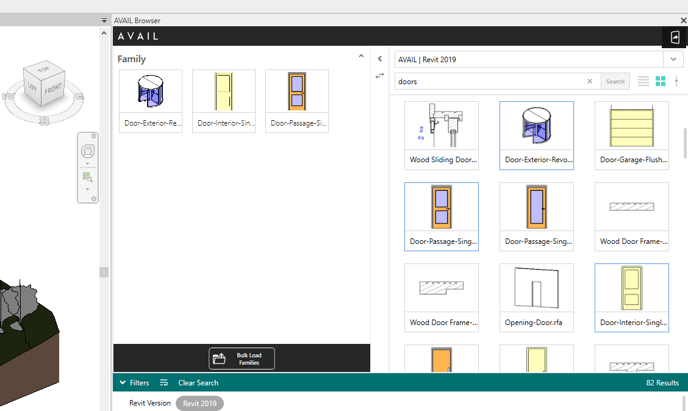Viewport: 688px width, 411px height.
Task: Select two-panel Door-Passage-Sing... result
Action: pos(441,217)
